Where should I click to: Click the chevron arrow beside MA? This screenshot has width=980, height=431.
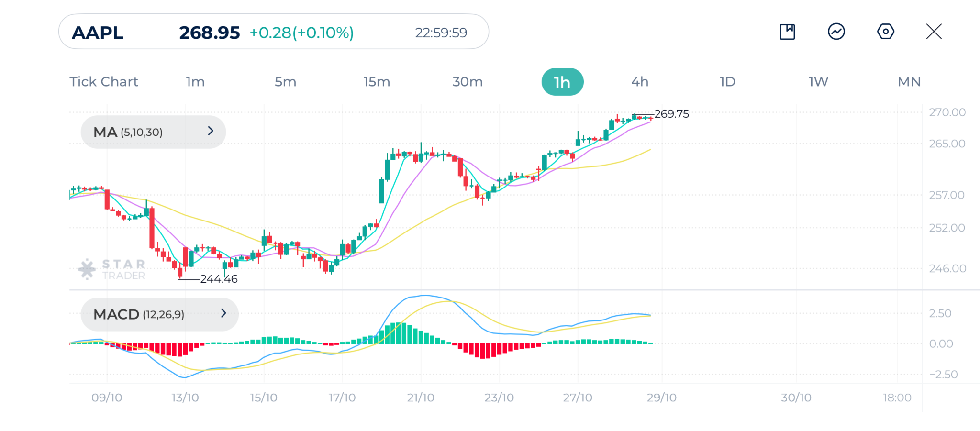211,131
